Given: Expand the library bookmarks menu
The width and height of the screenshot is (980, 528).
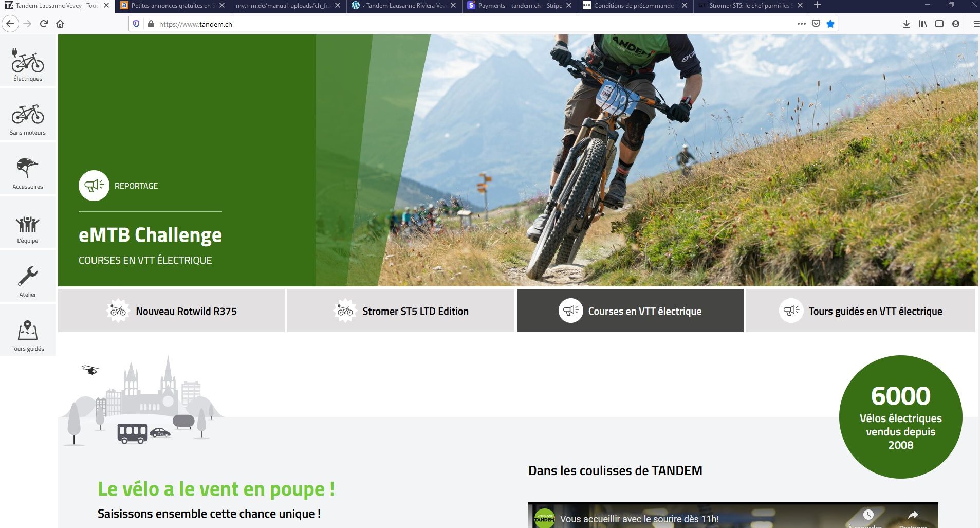Looking at the screenshot, I should [923, 24].
